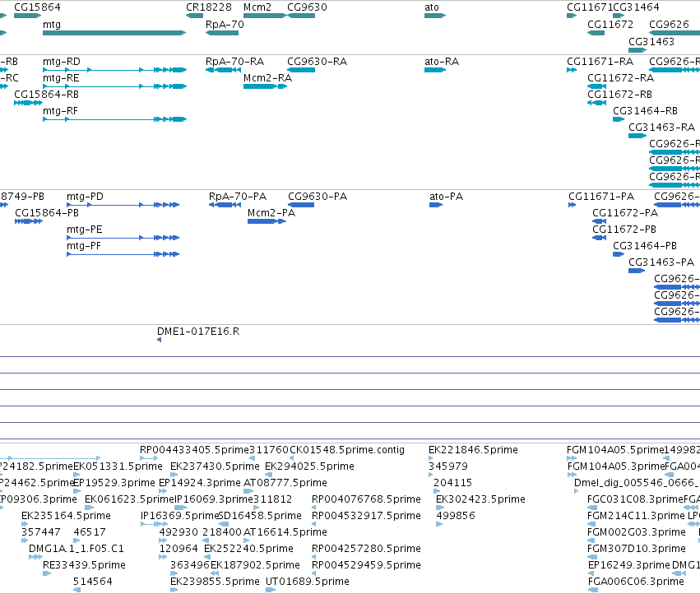Screen dimensions: 700x594
Task: Open the EK239855.5prime EST
Action: tap(174, 590)
